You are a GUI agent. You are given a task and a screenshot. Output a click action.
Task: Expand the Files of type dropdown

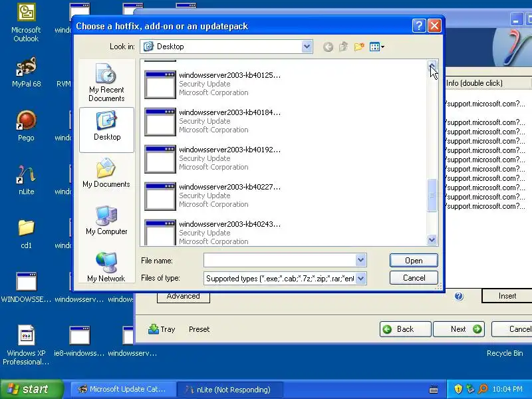tap(360, 279)
